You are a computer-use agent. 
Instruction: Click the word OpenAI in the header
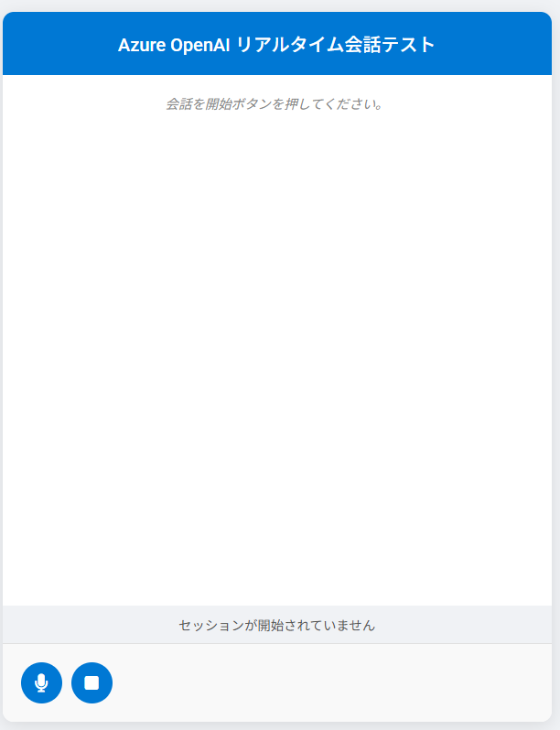[x=200, y=45]
